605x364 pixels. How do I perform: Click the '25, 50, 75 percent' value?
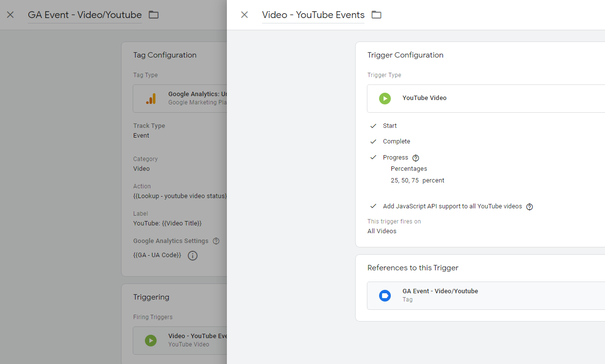(x=418, y=181)
